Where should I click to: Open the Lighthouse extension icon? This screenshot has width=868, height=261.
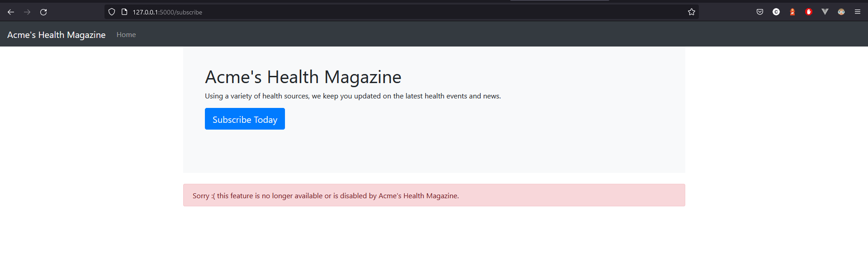pos(792,12)
